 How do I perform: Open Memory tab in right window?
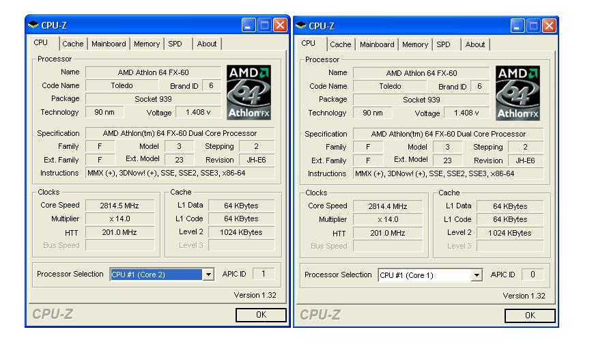[x=415, y=44]
